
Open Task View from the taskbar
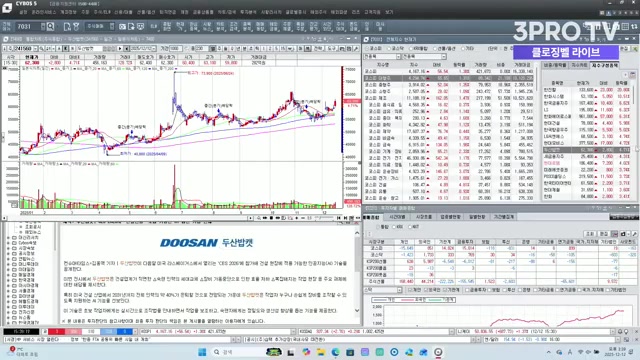point(291,352)
